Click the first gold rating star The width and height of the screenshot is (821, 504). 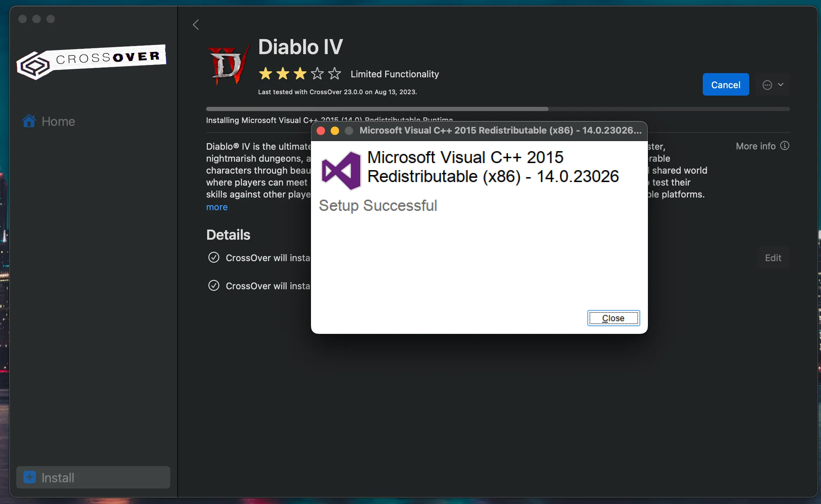(x=266, y=74)
